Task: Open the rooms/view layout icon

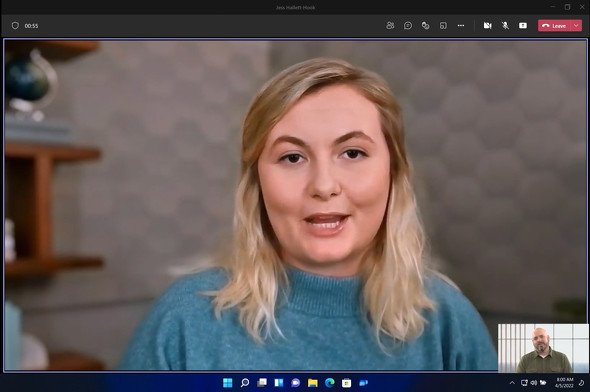Action: pyautogui.click(x=443, y=26)
